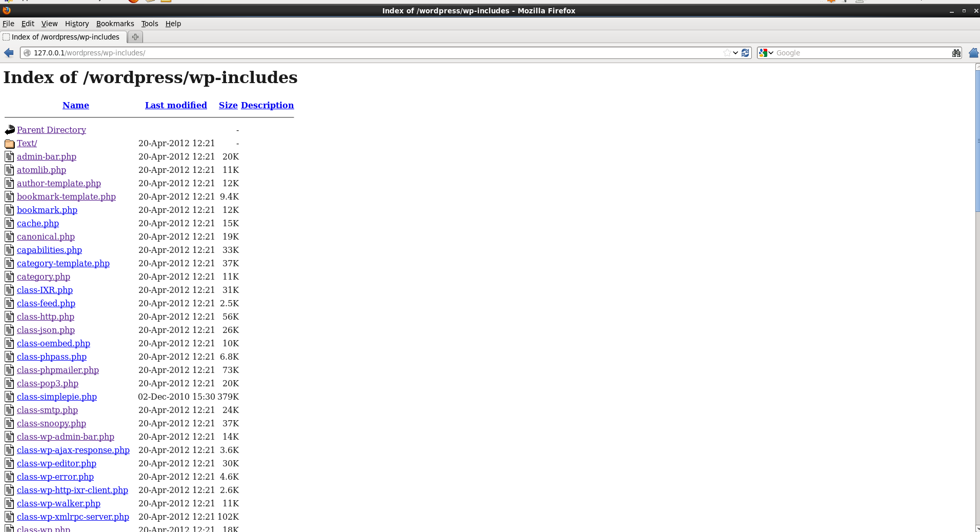Open bookmark-template.php link

66,196
